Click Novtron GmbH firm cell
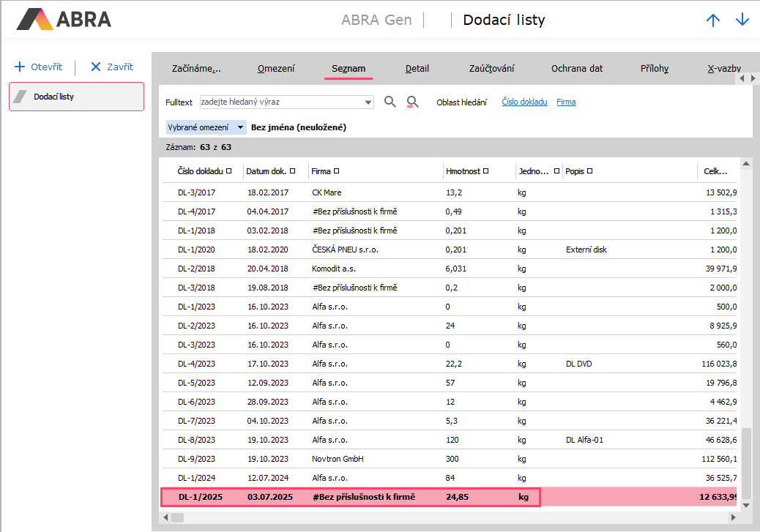This screenshot has height=532, width=760. pyautogui.click(x=338, y=458)
